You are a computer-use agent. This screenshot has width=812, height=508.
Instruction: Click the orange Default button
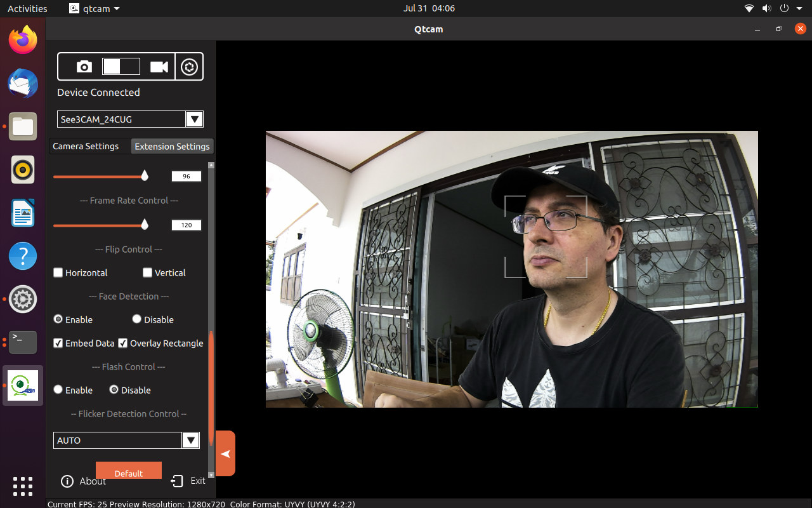pos(129,471)
